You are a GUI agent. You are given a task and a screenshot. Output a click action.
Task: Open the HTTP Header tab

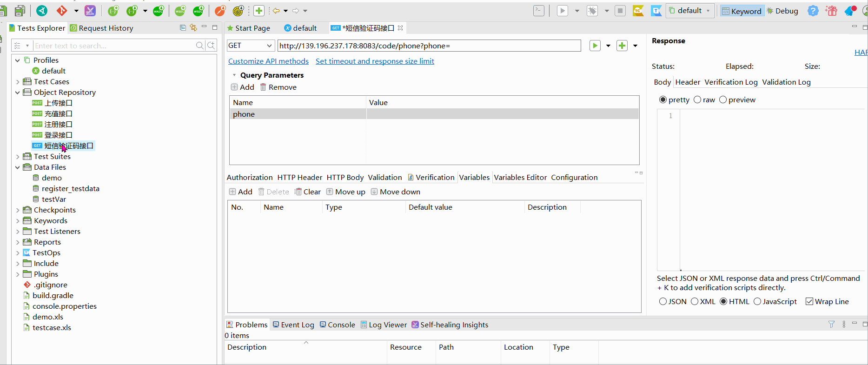pos(300,178)
